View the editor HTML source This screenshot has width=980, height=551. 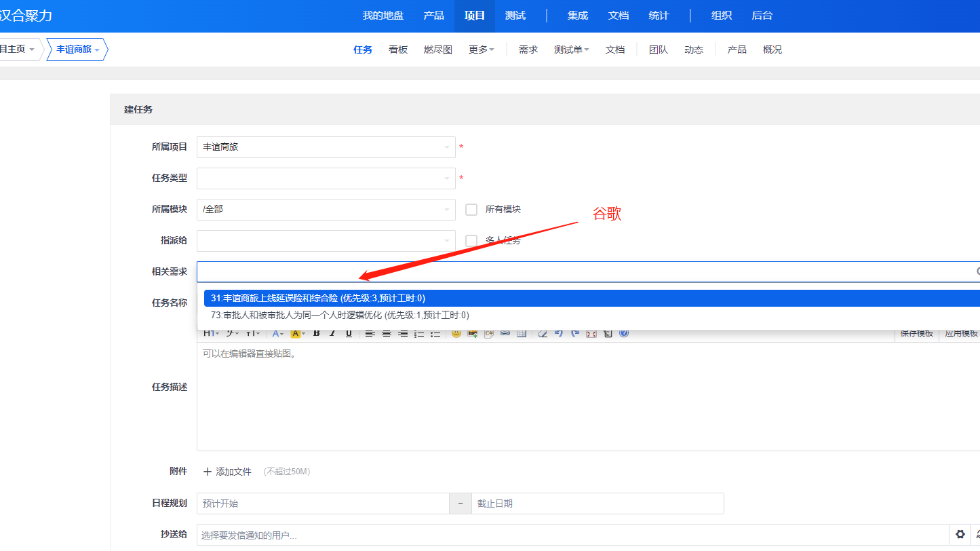pyautogui.click(x=608, y=333)
